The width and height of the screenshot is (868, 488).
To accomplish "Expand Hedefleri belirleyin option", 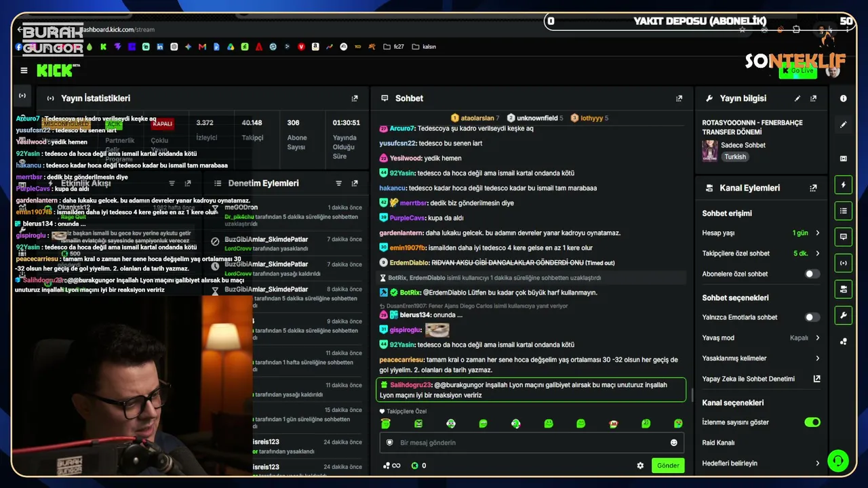I will tap(762, 464).
